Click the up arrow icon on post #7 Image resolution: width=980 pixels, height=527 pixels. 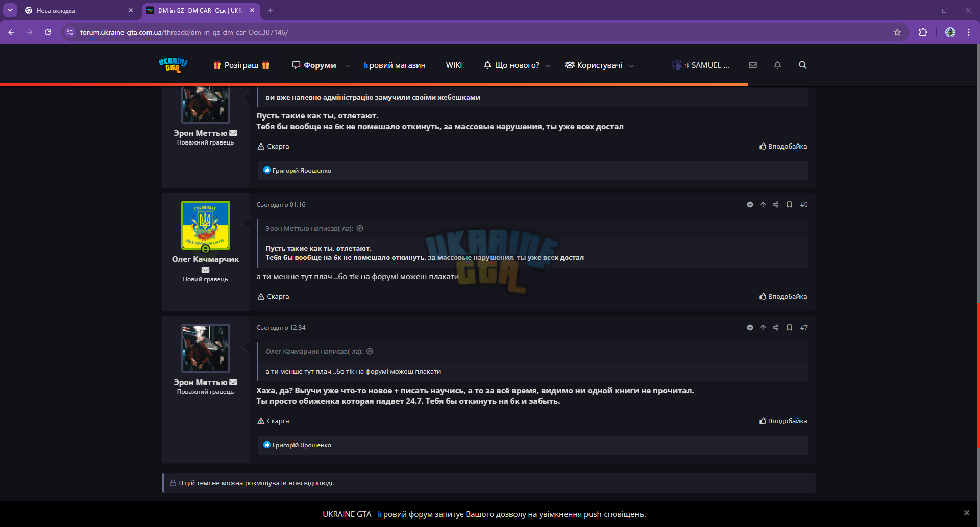click(x=763, y=328)
